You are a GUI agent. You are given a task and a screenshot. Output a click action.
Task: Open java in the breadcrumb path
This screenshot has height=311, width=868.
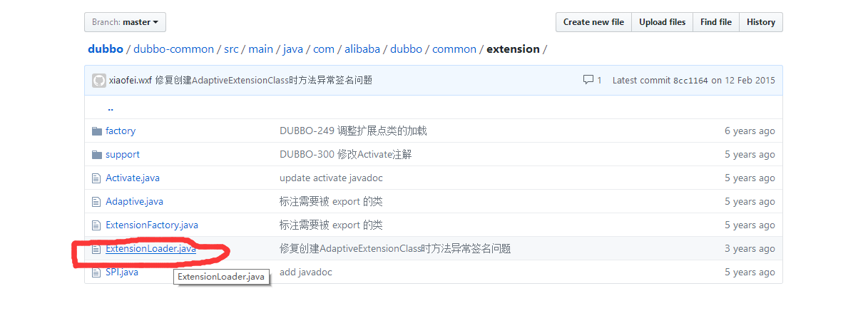[x=293, y=49]
